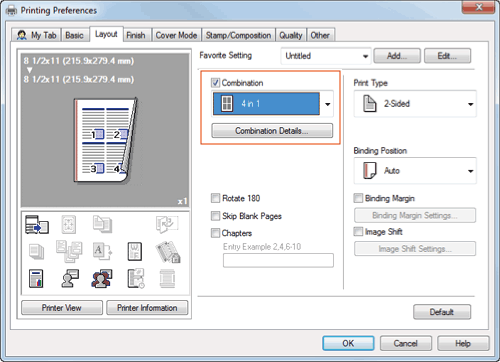Click the Binding Margin Settings... button
Image resolution: width=500 pixels, height=362 pixels.
[415, 215]
